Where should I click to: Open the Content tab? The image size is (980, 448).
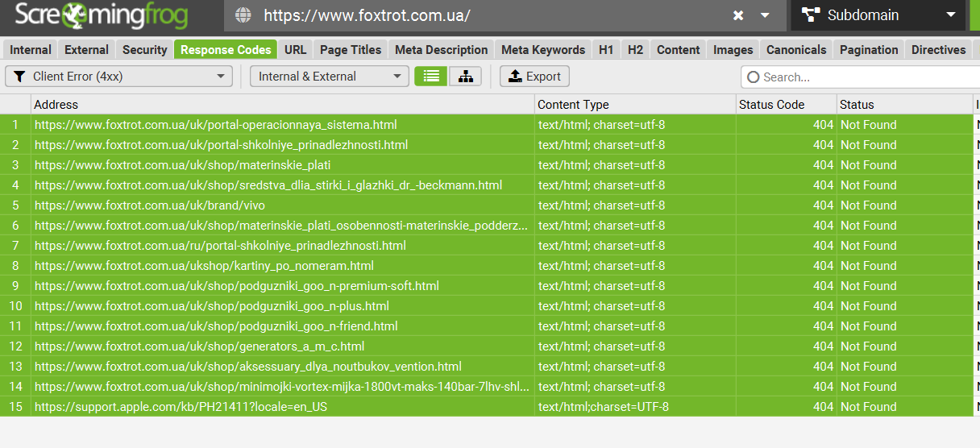678,49
